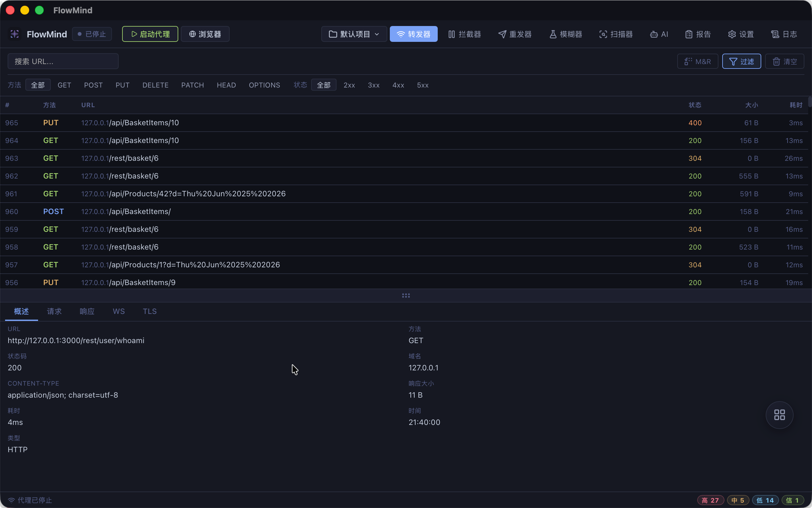Filter by GET method
This screenshot has height=508, width=812.
point(64,85)
